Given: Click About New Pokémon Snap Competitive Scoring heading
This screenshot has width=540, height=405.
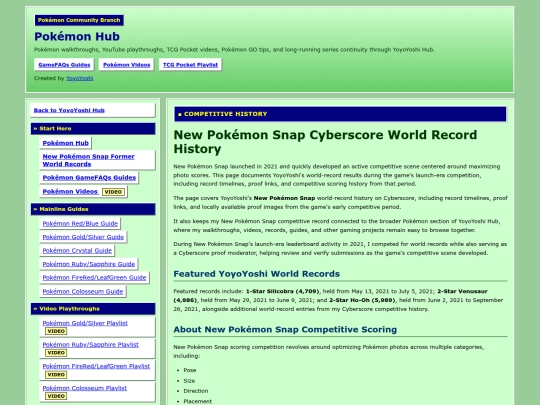Looking at the screenshot, I should click(x=285, y=330).
